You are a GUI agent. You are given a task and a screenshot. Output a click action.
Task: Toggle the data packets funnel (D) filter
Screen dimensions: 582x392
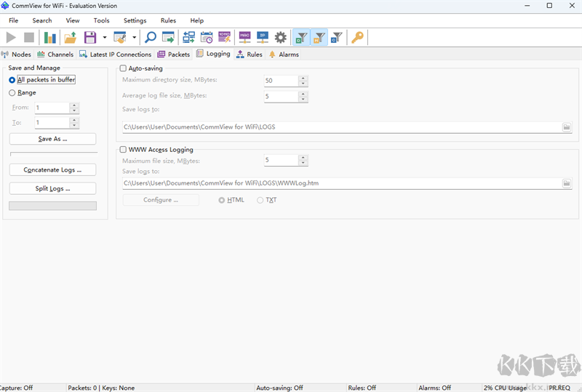coord(301,38)
